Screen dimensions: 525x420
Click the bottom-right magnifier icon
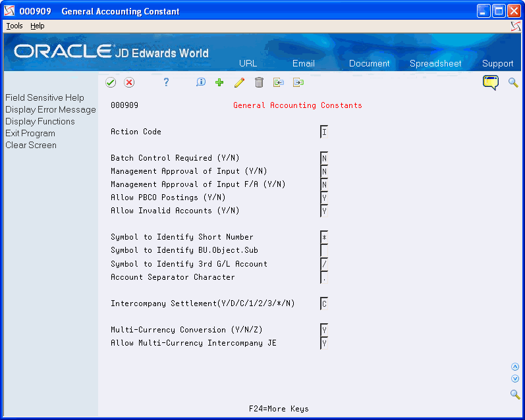[x=515, y=394]
